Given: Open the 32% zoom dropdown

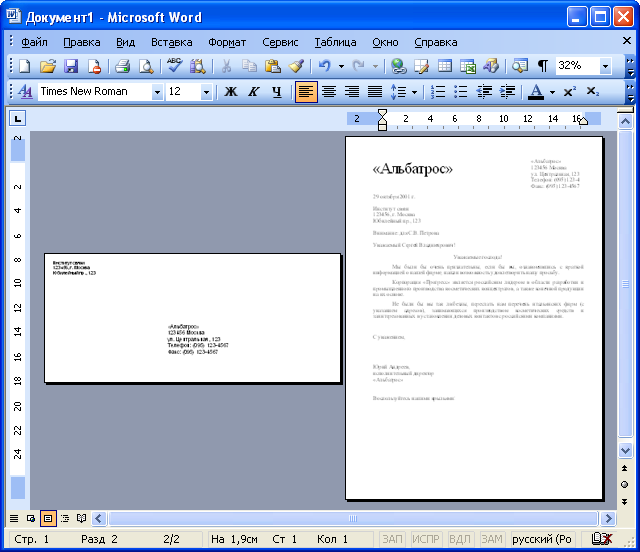Looking at the screenshot, I should click(605, 66).
